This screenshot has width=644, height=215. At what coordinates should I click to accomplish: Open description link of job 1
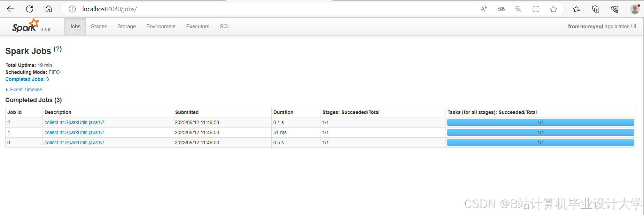tap(75, 132)
